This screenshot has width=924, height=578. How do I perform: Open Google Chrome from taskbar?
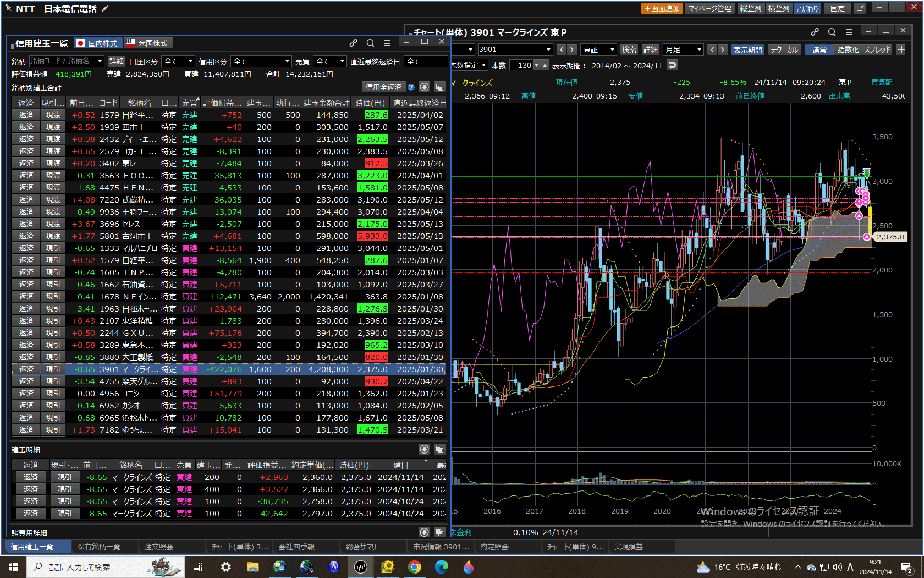(415, 566)
